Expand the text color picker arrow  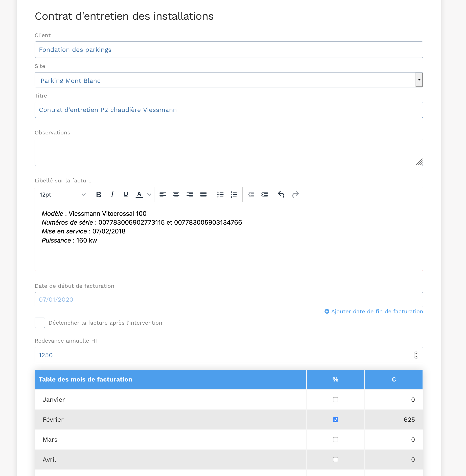(149, 195)
